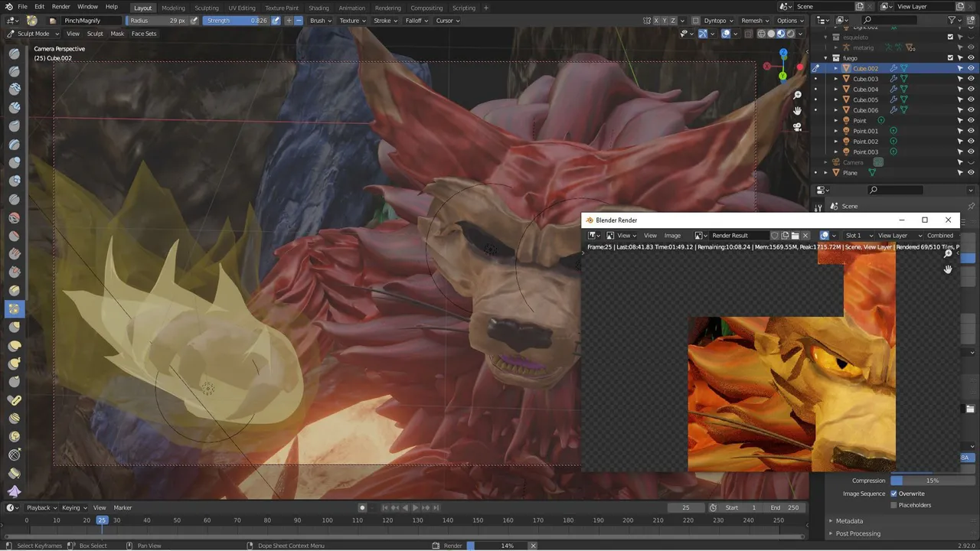Enable the Dyntopo checkbox
This screenshot has height=551, width=980.
point(695,21)
